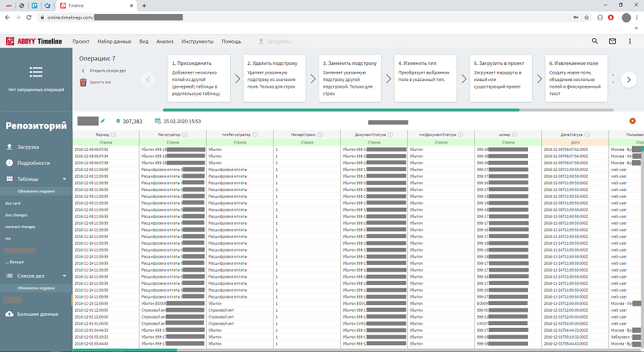Select the 'Изменить тип' operation card
Viewport: 644px width, 352px height.
pos(425,78)
